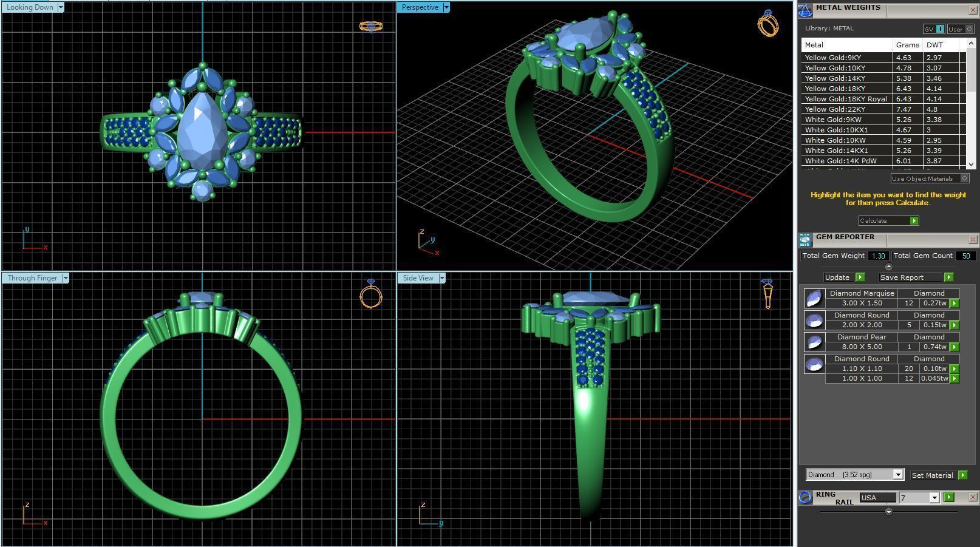Viewport: 980px width, 547px height.
Task: Open the Through Finger viewport dropdown
Action: [x=66, y=278]
